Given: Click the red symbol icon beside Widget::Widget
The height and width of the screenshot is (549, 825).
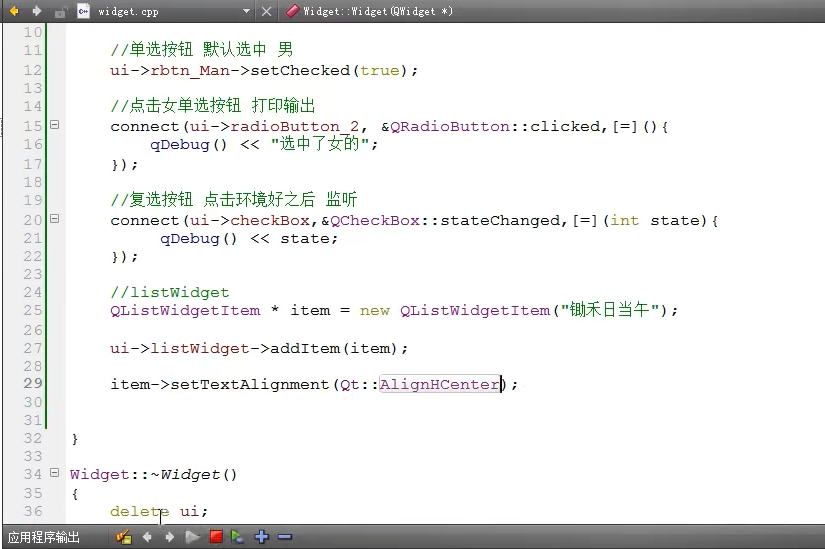Looking at the screenshot, I should [x=293, y=11].
